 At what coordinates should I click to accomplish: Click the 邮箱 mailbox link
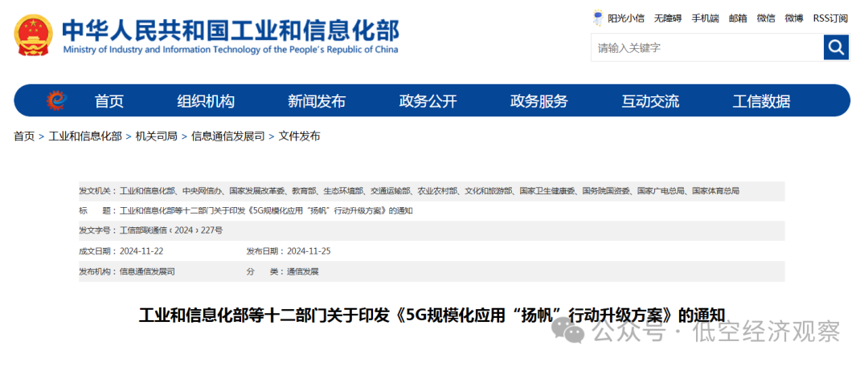click(738, 18)
